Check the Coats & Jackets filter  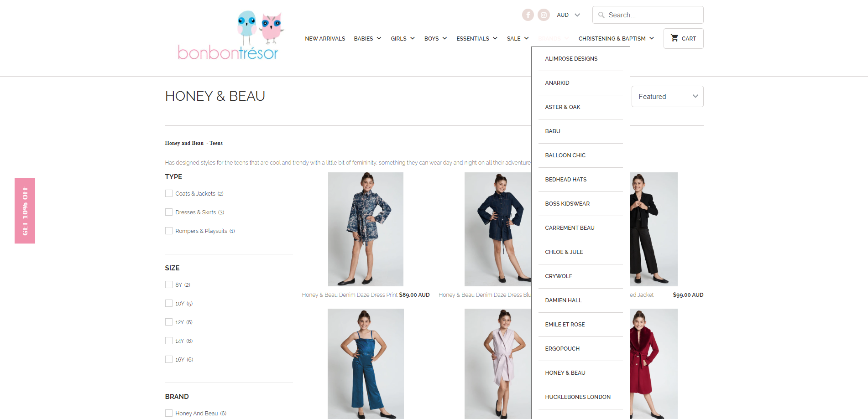[169, 194]
